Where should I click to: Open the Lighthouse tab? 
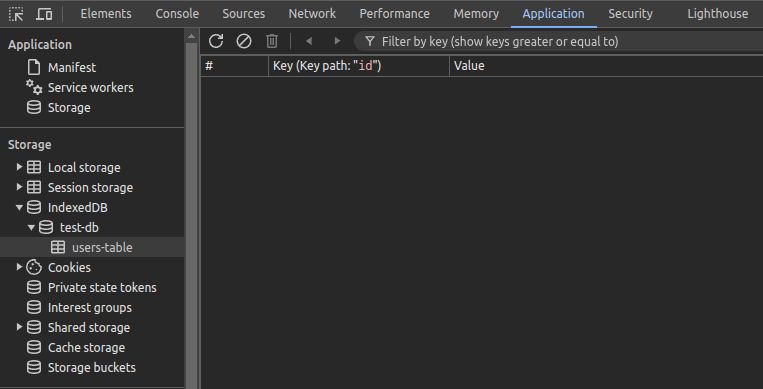pos(718,14)
